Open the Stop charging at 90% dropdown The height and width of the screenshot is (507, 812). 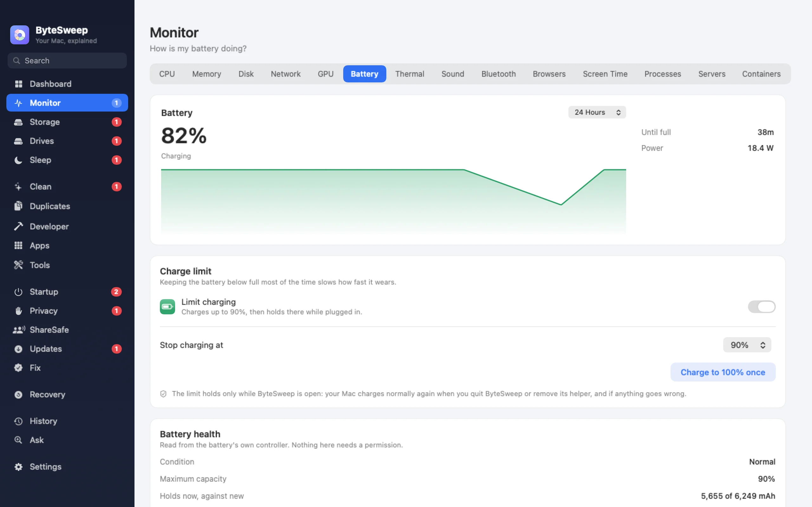tap(747, 345)
